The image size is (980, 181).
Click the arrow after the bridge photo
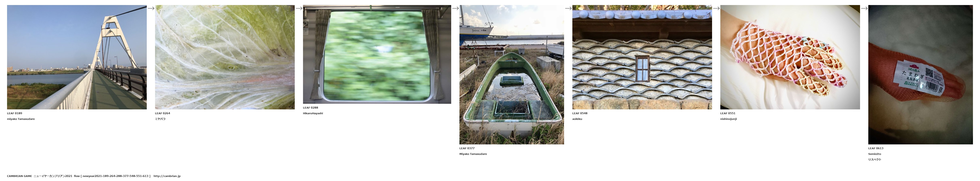click(151, 8)
